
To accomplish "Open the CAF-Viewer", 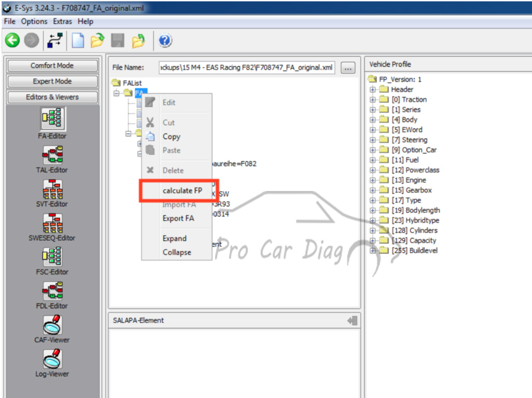I will 52,329.
